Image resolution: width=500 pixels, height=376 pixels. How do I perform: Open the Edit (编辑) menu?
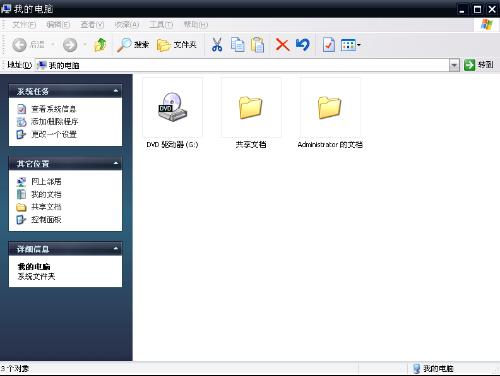(x=58, y=24)
